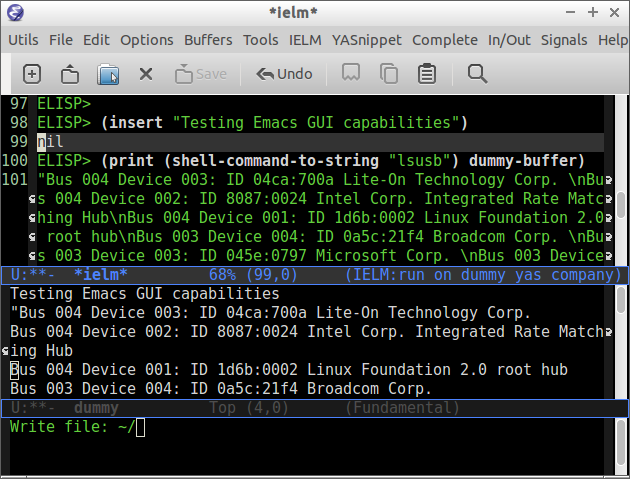
Task: Click the 68% position indicator in mode line
Action: point(222,275)
